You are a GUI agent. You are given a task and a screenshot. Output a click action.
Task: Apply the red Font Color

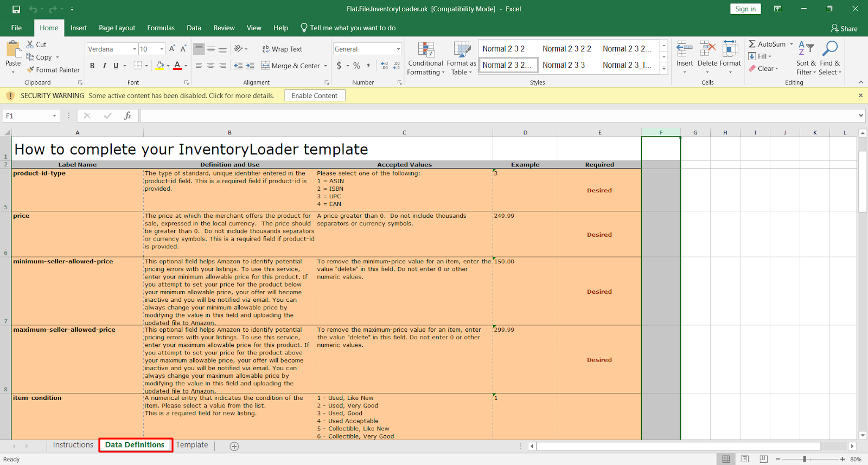177,66
